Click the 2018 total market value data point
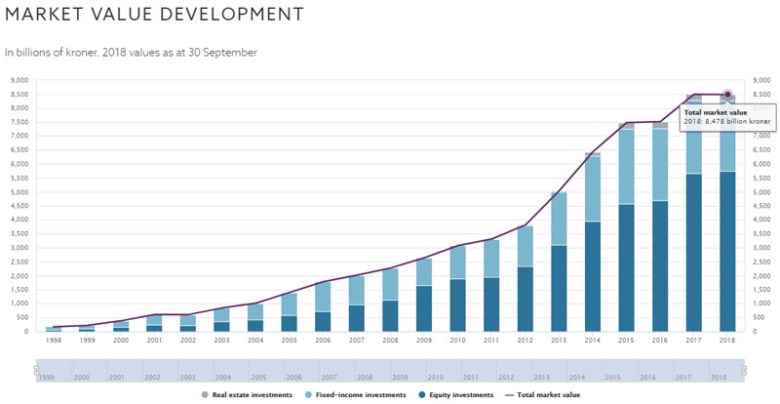 click(727, 95)
